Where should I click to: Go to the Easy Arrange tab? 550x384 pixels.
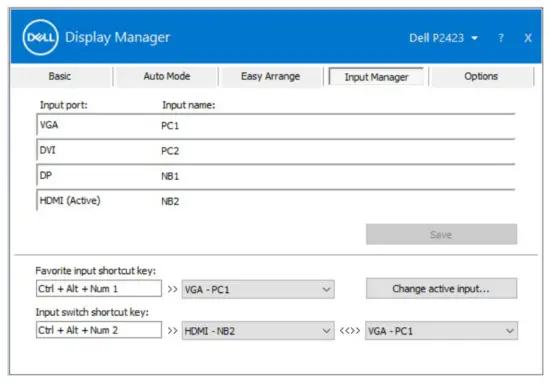(x=270, y=76)
